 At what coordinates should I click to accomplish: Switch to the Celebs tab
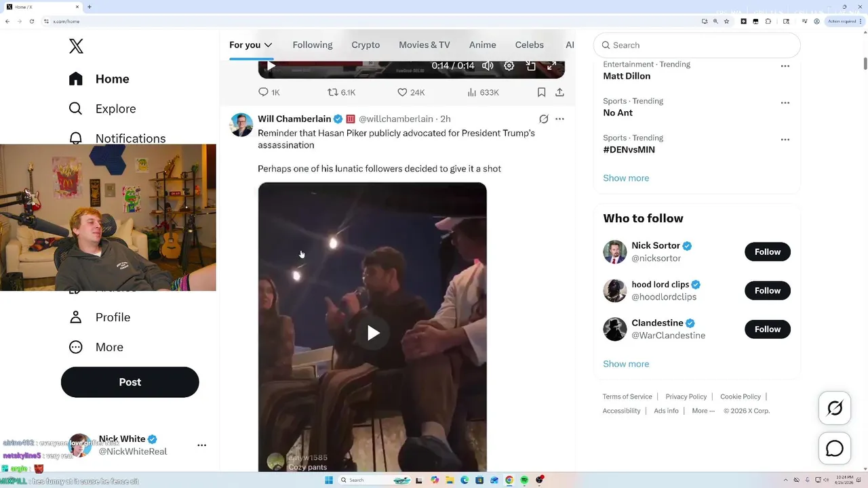(530, 45)
